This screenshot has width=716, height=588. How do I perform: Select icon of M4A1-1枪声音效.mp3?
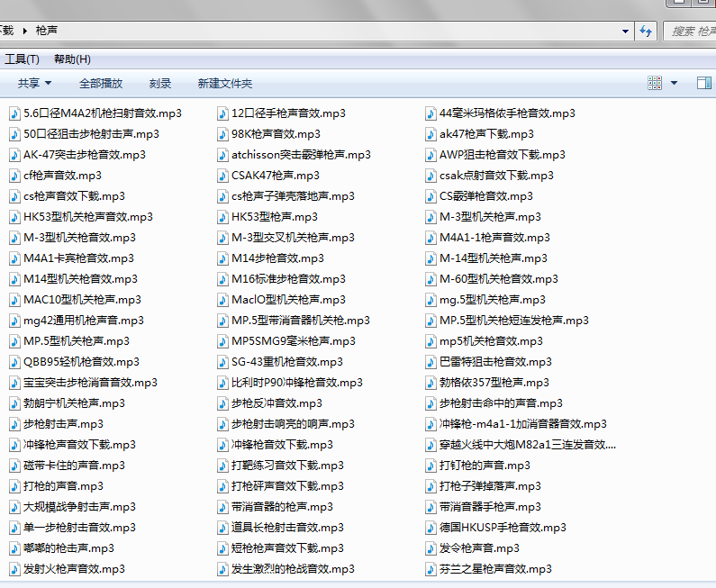431,238
